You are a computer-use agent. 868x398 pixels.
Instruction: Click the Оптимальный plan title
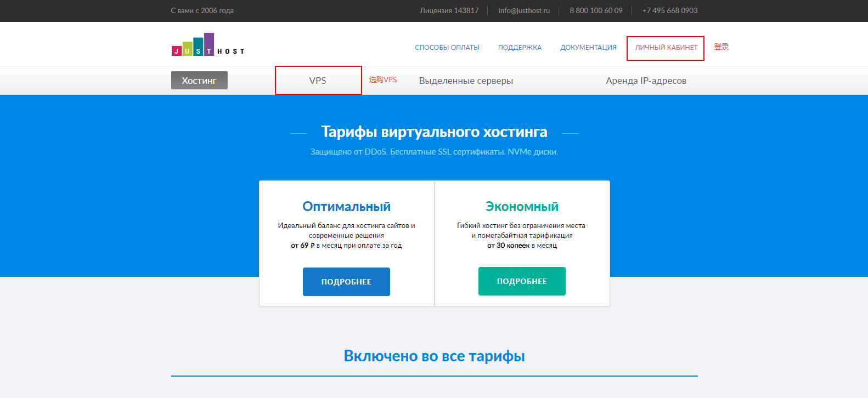point(346,207)
